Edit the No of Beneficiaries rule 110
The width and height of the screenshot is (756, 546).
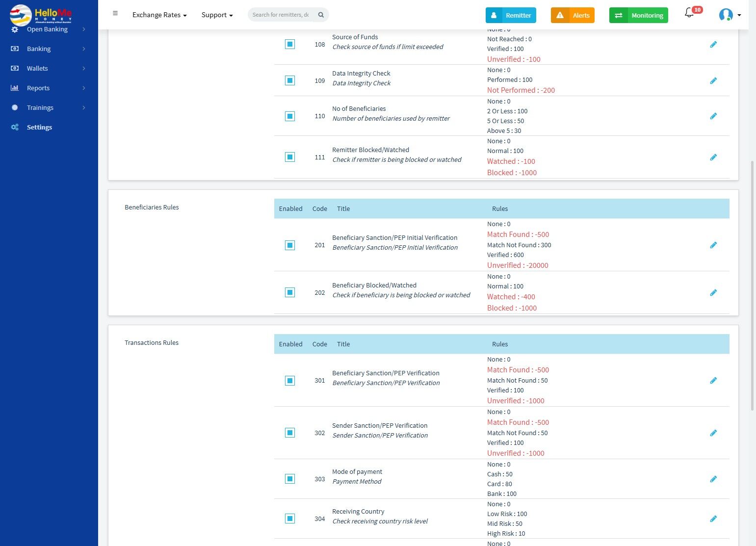pos(713,116)
